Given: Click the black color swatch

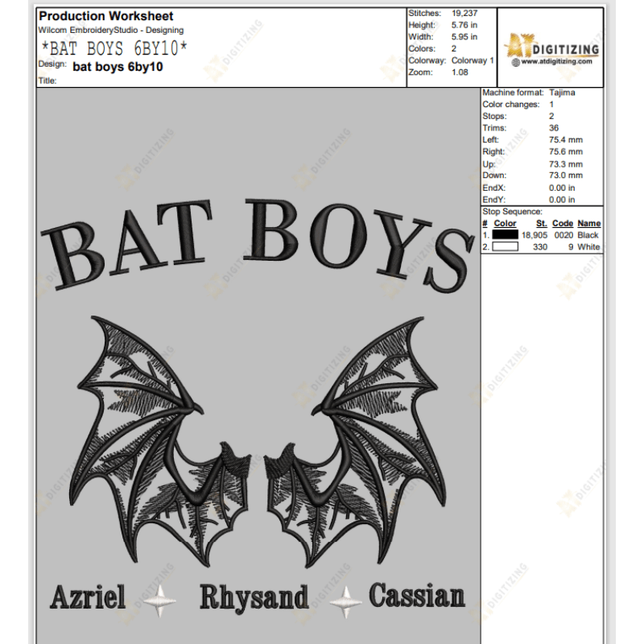Looking at the screenshot, I should 506,235.
